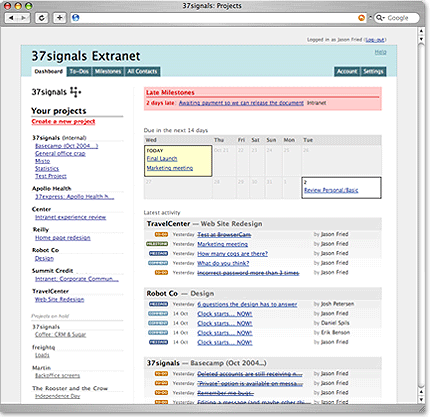
Task: Click the to-do badge beside Deleted accounts item
Action: pos(161,374)
